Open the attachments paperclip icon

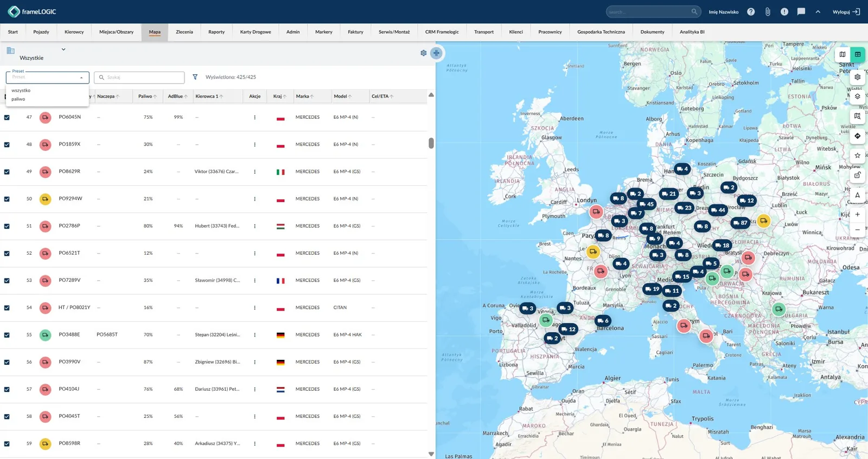point(768,12)
